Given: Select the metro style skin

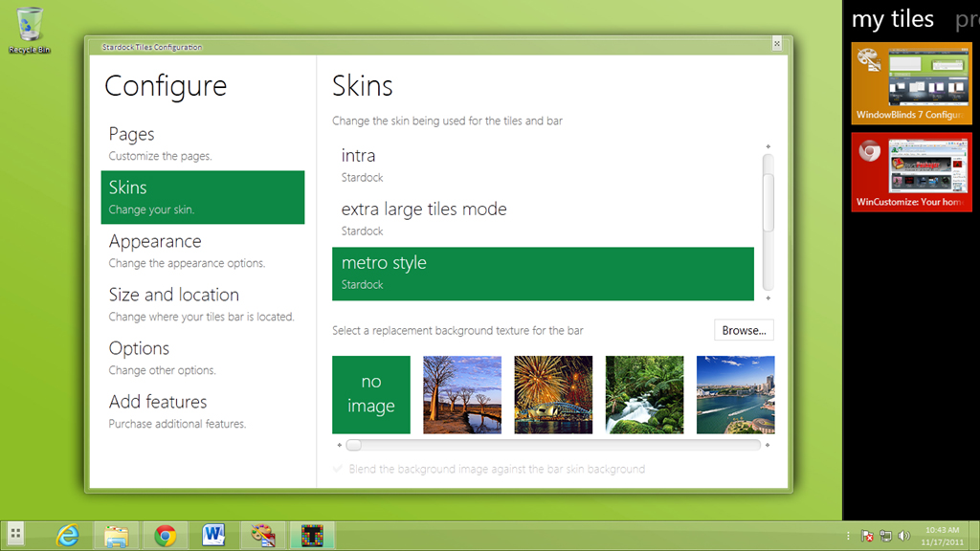Looking at the screenshot, I should pyautogui.click(x=543, y=274).
